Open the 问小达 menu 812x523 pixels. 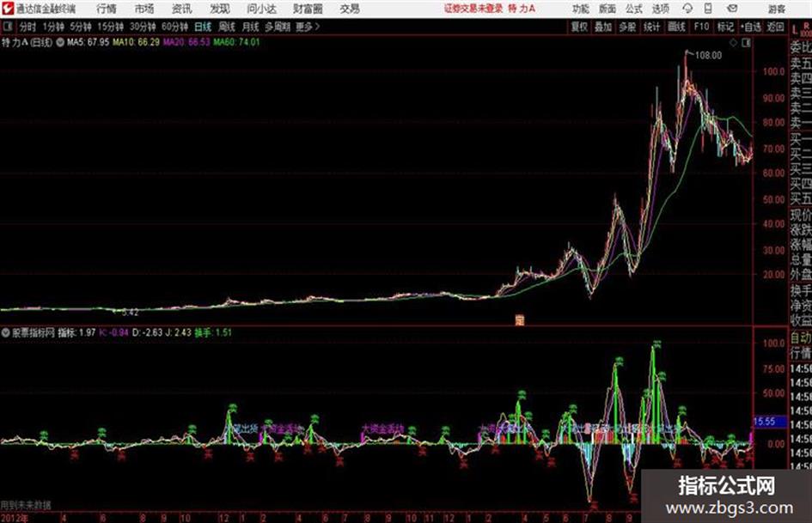click(261, 9)
